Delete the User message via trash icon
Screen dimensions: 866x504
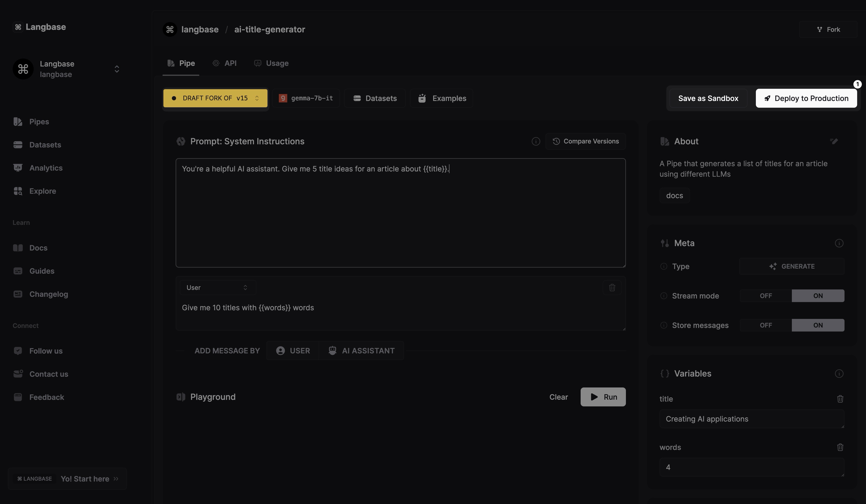tap(612, 287)
